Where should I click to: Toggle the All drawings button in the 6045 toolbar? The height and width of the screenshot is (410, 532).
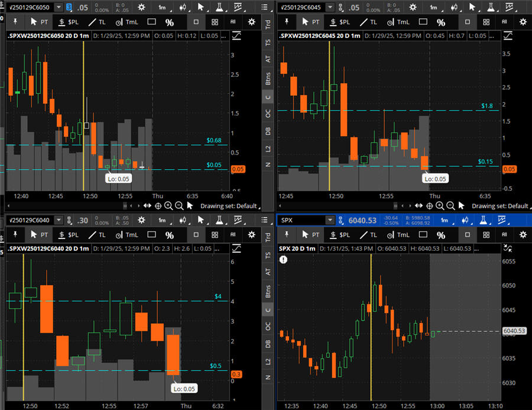pyautogui.click(x=504, y=22)
